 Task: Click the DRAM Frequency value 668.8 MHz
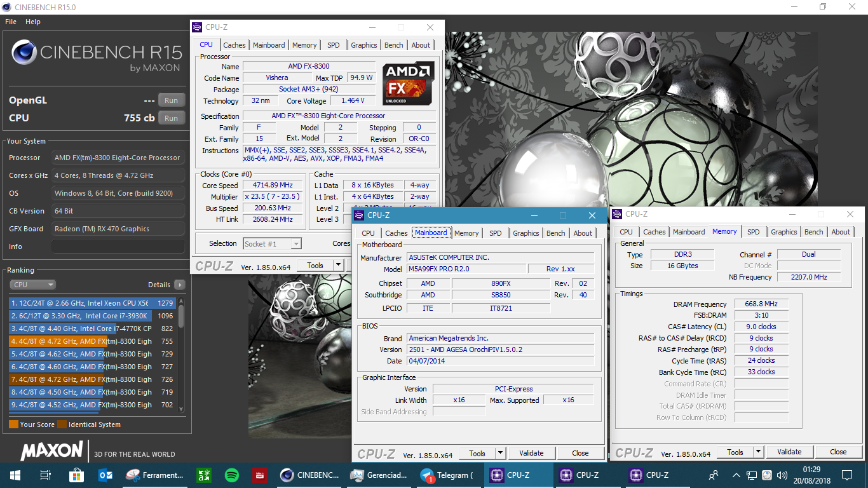(761, 304)
